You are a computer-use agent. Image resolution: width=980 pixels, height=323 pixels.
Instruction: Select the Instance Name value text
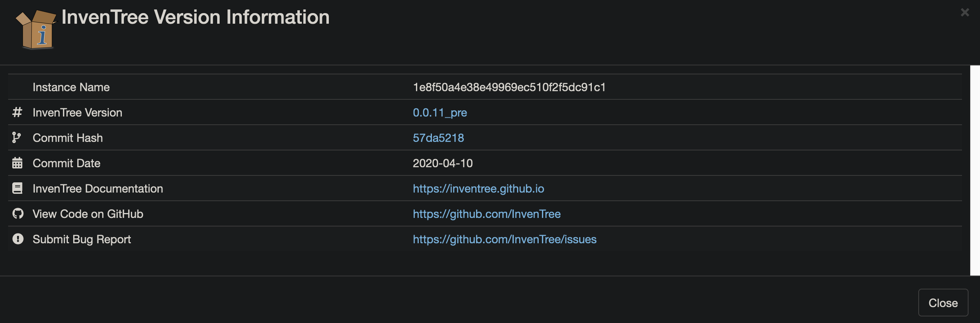tap(509, 87)
